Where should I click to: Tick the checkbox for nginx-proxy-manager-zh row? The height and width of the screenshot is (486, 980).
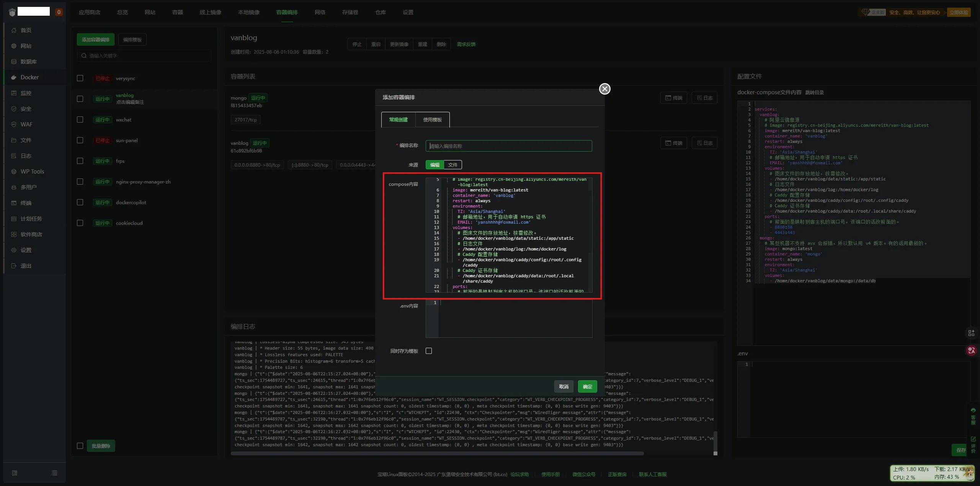[x=80, y=182]
